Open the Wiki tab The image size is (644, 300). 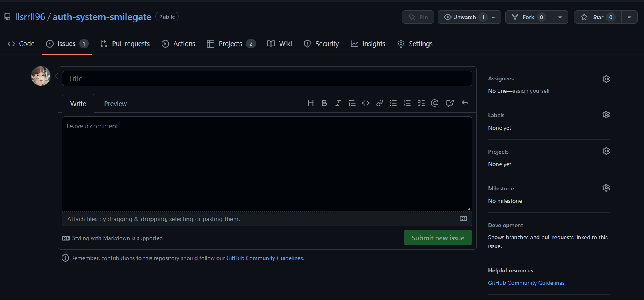coord(280,44)
